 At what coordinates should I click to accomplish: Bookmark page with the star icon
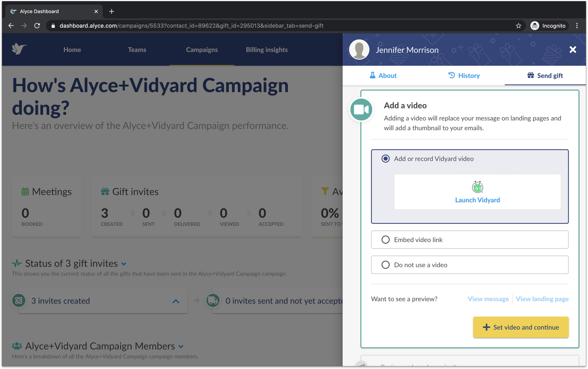(x=518, y=26)
